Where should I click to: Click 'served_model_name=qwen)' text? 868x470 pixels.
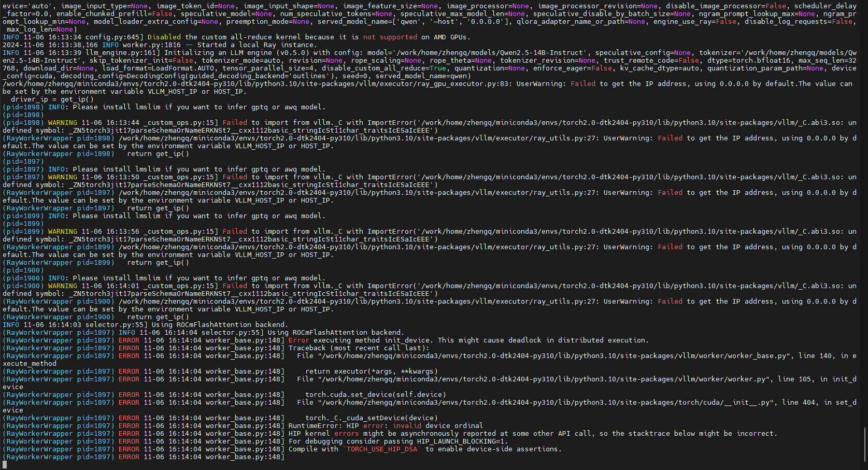(423, 76)
